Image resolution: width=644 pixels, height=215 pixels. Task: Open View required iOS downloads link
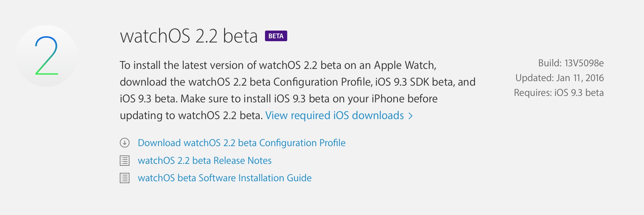coord(335,115)
